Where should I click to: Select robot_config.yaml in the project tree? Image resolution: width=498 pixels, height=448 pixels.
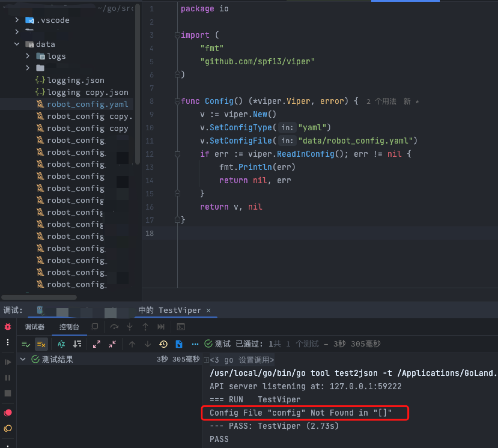tap(88, 104)
